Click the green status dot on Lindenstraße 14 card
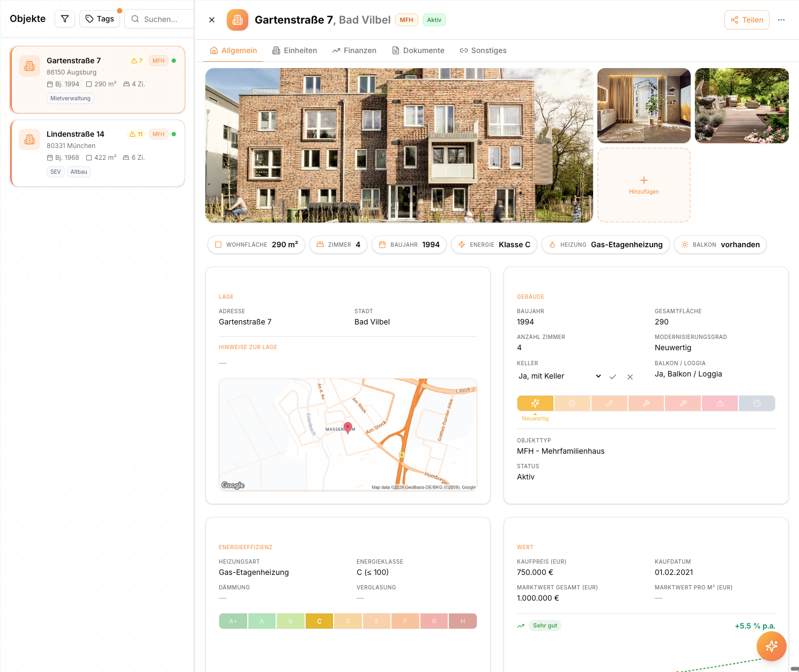This screenshot has height=672, width=799. 174,134
